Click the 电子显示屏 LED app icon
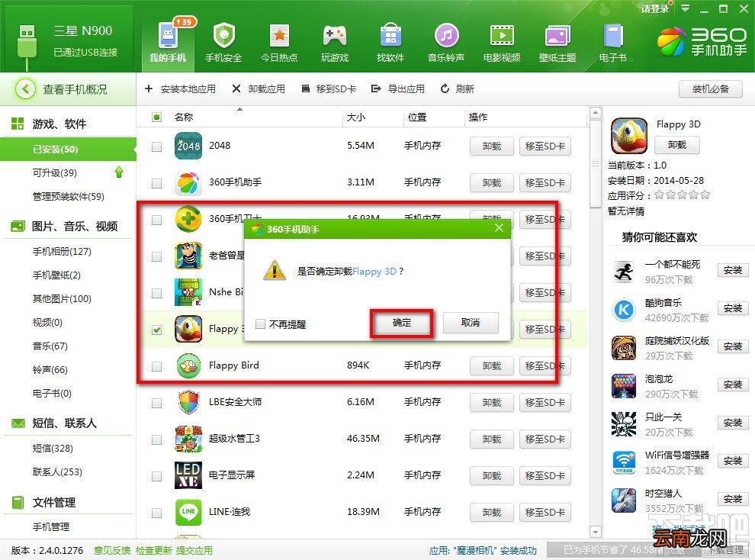The height and width of the screenshot is (560, 755). click(188, 475)
